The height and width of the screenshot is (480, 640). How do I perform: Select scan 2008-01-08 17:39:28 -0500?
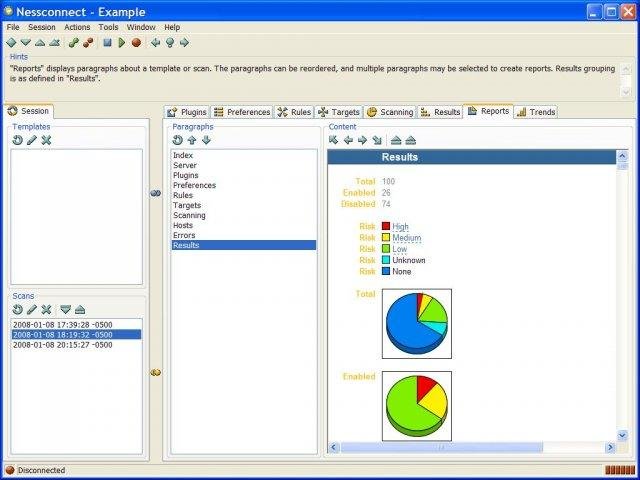tap(76, 325)
